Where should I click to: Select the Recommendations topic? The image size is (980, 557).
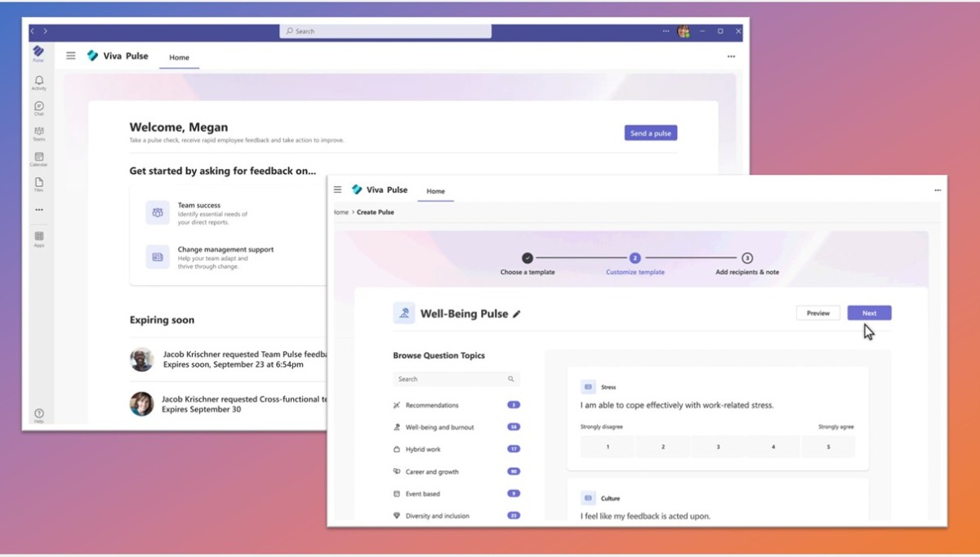[x=457, y=405]
